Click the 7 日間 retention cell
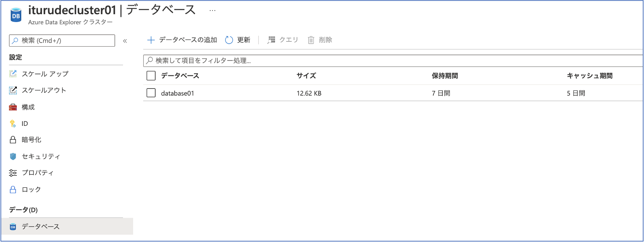Image resolution: width=644 pixels, height=242 pixels. tap(441, 93)
